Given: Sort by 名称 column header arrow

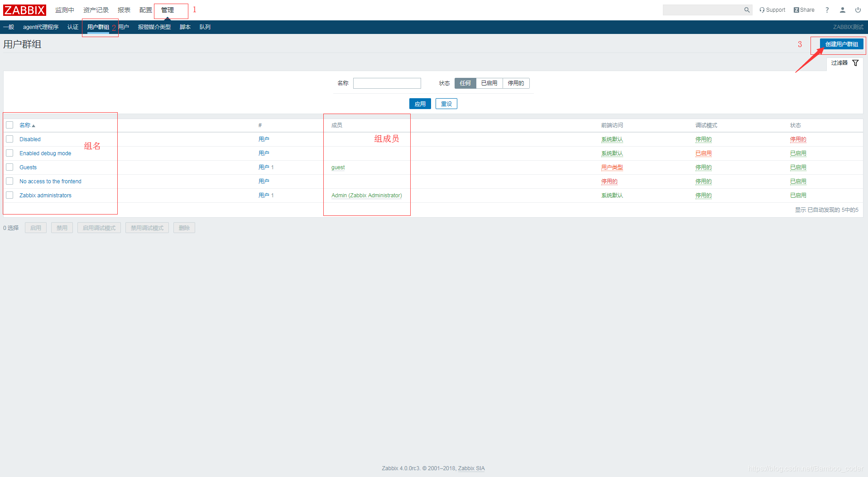Looking at the screenshot, I should (27, 125).
